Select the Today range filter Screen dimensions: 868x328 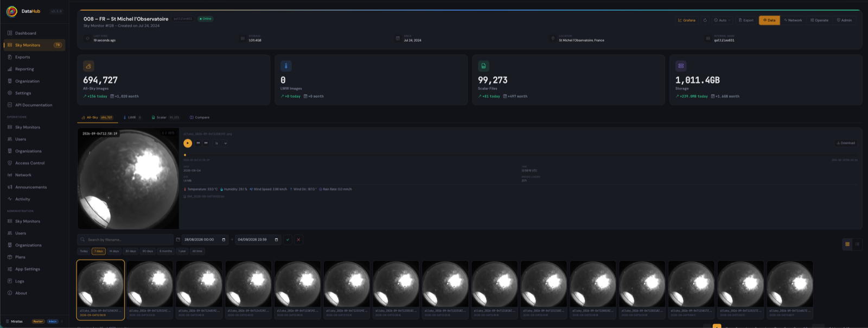(84, 251)
